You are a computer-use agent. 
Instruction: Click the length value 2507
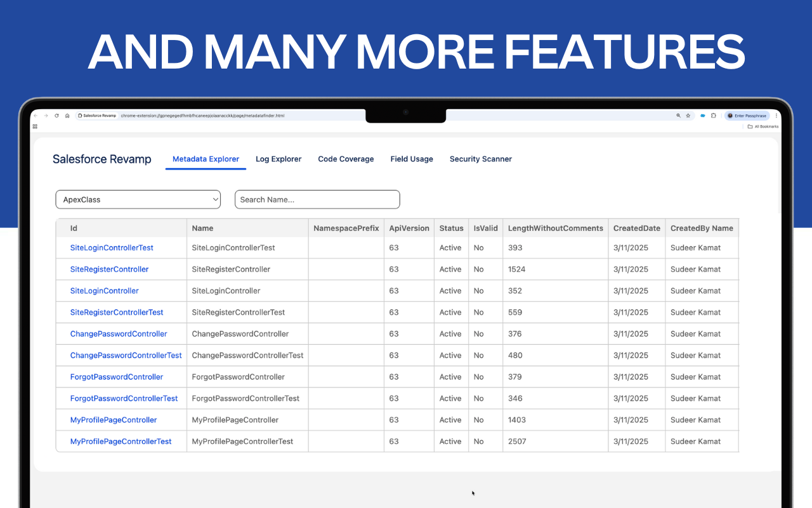click(x=517, y=442)
